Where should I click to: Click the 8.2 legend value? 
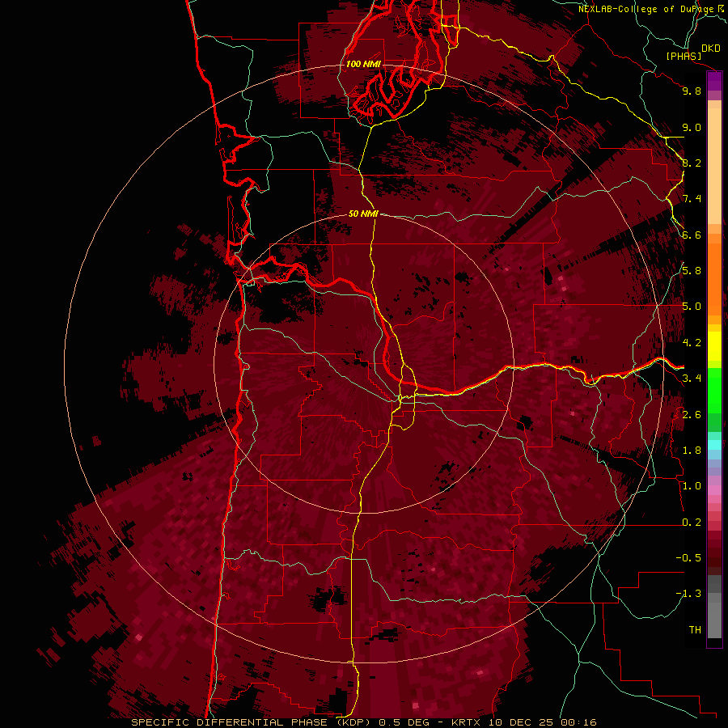tap(692, 163)
